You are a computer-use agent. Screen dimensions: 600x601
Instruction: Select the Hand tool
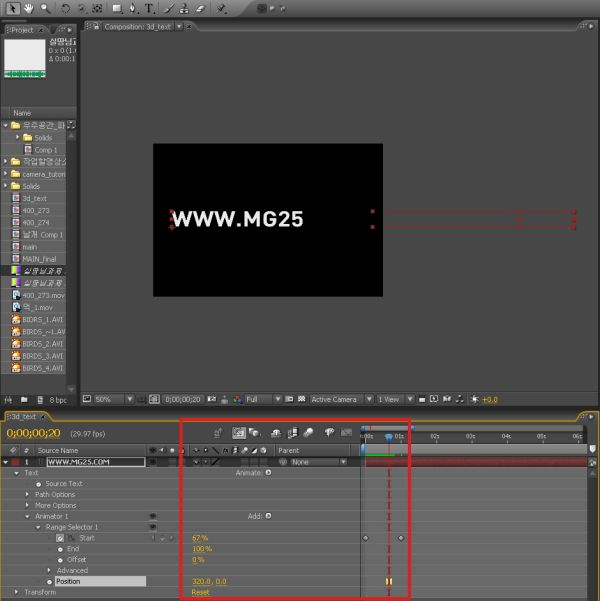coord(29,8)
